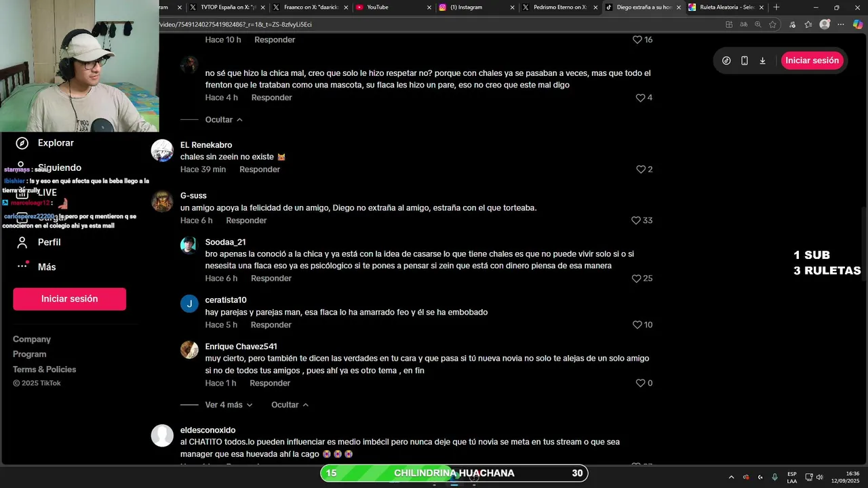Open the browser translate icon
868x488 pixels.
pyautogui.click(x=744, y=24)
